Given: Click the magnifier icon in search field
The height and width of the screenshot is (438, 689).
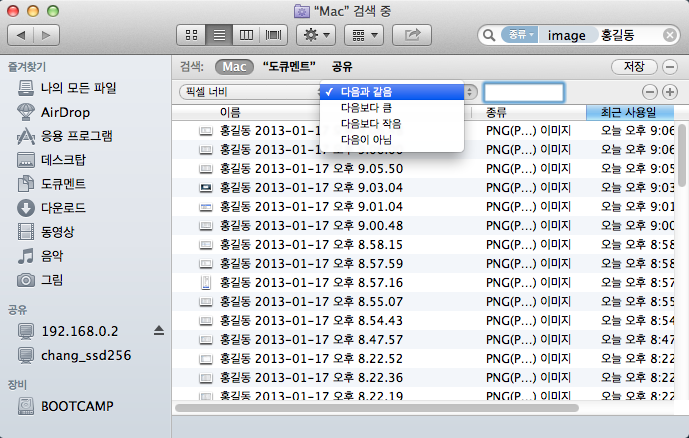Looking at the screenshot, I should 489,35.
